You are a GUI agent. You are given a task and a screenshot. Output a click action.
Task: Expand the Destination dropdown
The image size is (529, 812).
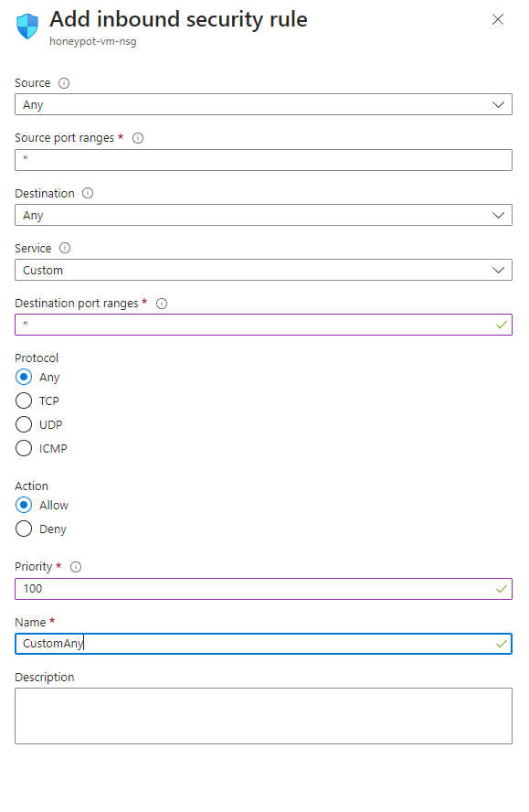[x=263, y=215]
